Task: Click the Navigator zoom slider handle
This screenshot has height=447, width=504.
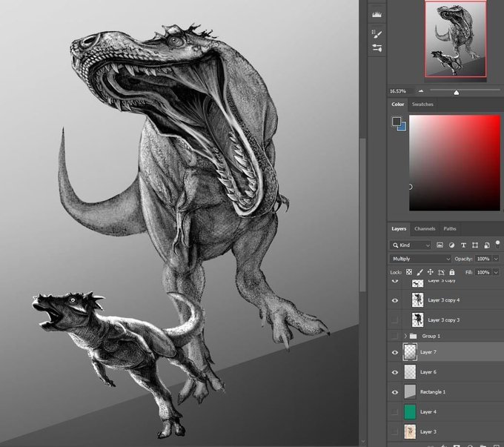Action: tap(456, 93)
